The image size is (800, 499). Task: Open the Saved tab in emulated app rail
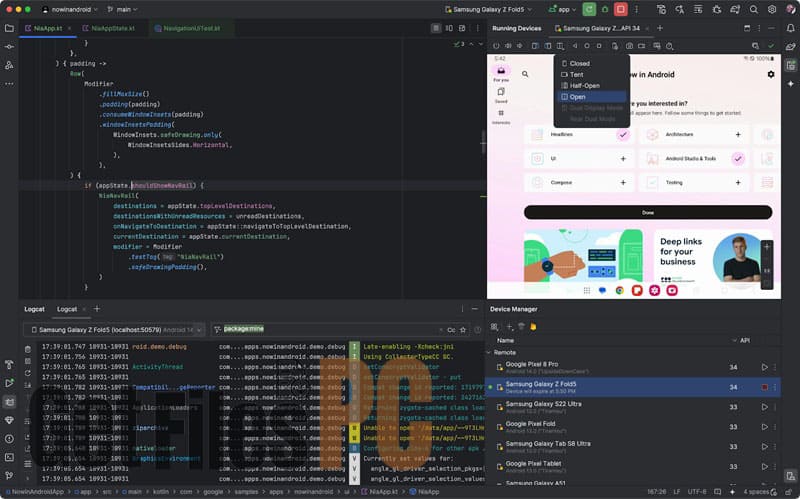coord(501,94)
